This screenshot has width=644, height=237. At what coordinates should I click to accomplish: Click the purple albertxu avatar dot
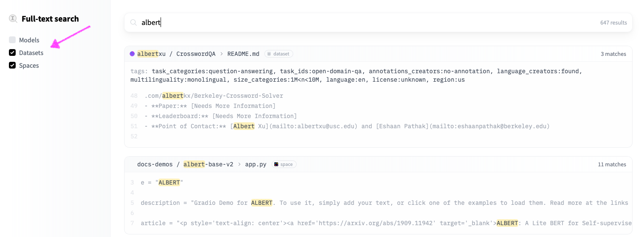tap(132, 54)
